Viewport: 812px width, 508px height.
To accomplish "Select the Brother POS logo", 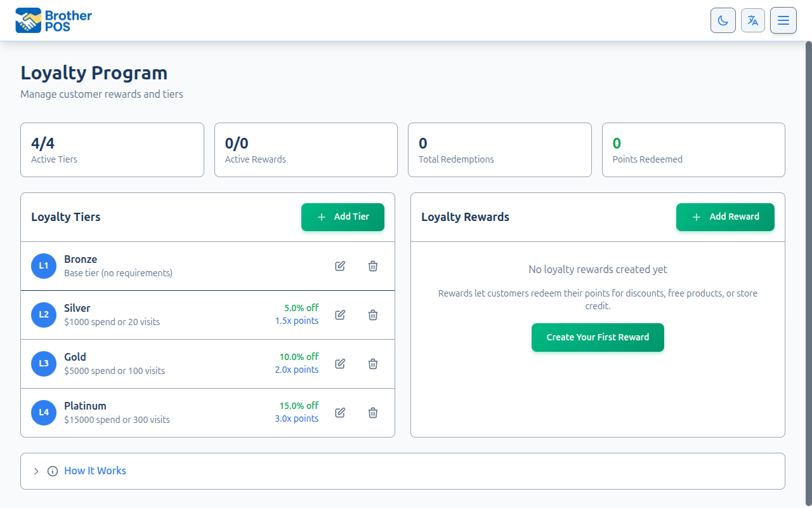I will tap(53, 20).
